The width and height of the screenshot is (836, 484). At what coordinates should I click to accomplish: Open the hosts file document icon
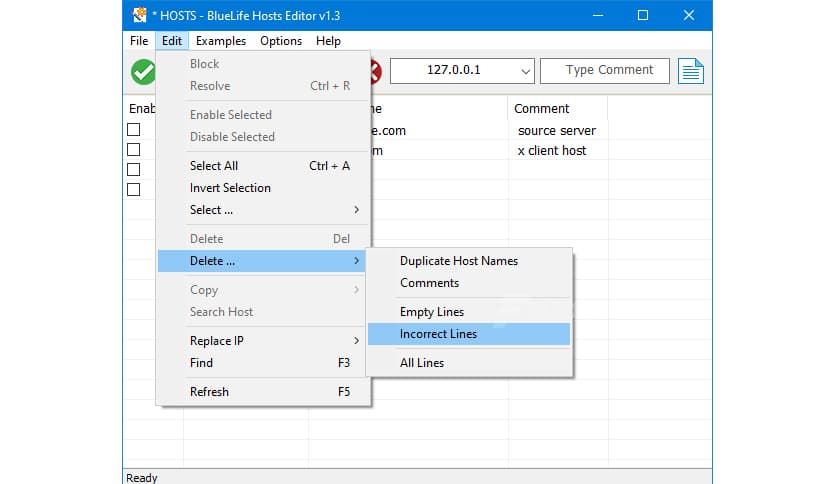tap(691, 71)
